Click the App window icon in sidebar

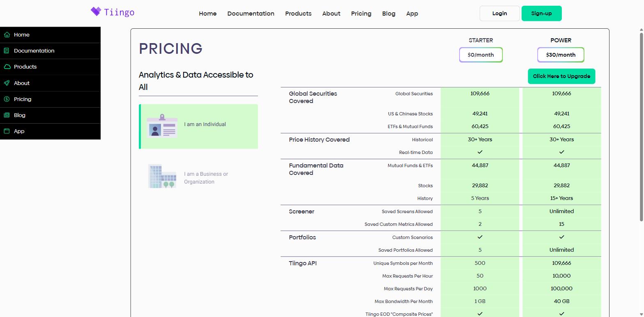pos(7,131)
